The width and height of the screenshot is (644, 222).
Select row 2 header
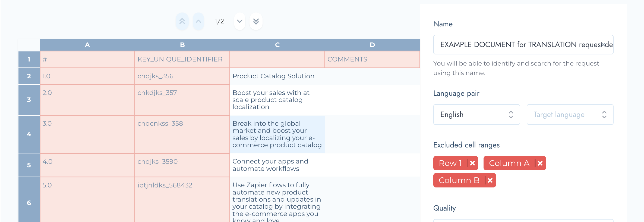pyautogui.click(x=29, y=76)
